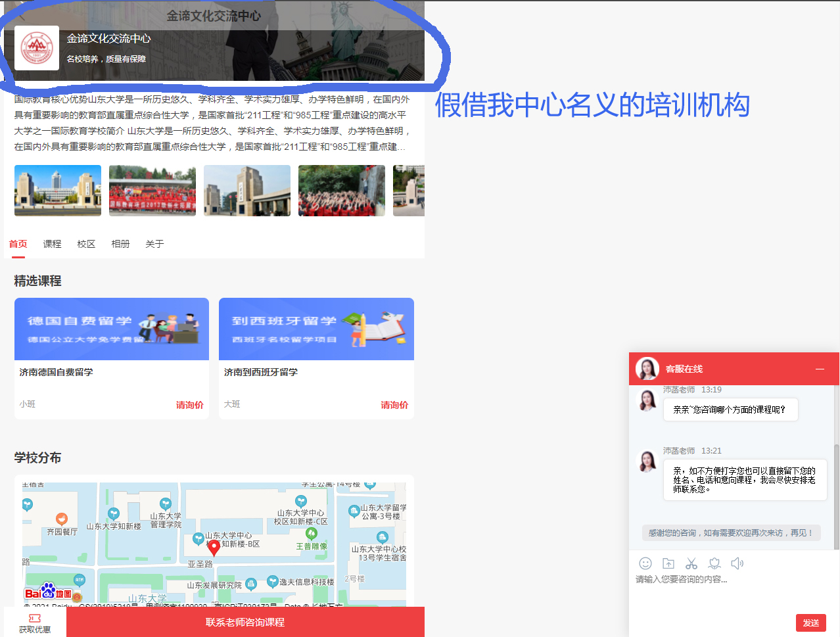The width and height of the screenshot is (840, 637).
Task: Open the 相册 tab
Action: point(121,244)
